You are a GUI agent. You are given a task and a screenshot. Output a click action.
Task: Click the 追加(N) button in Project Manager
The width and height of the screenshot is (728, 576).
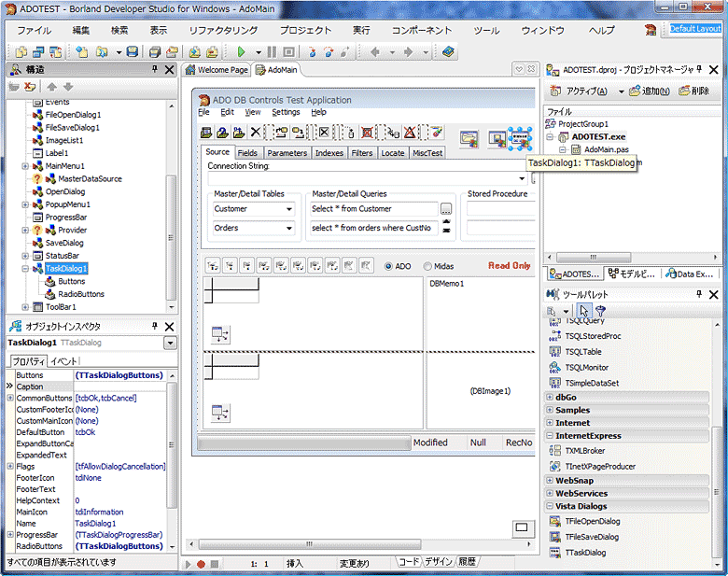click(x=650, y=91)
